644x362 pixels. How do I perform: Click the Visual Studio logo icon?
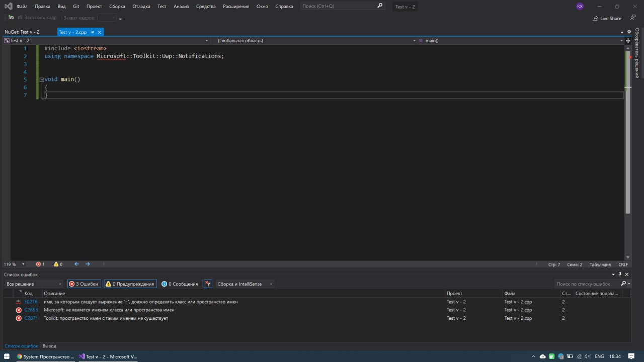[x=9, y=7]
